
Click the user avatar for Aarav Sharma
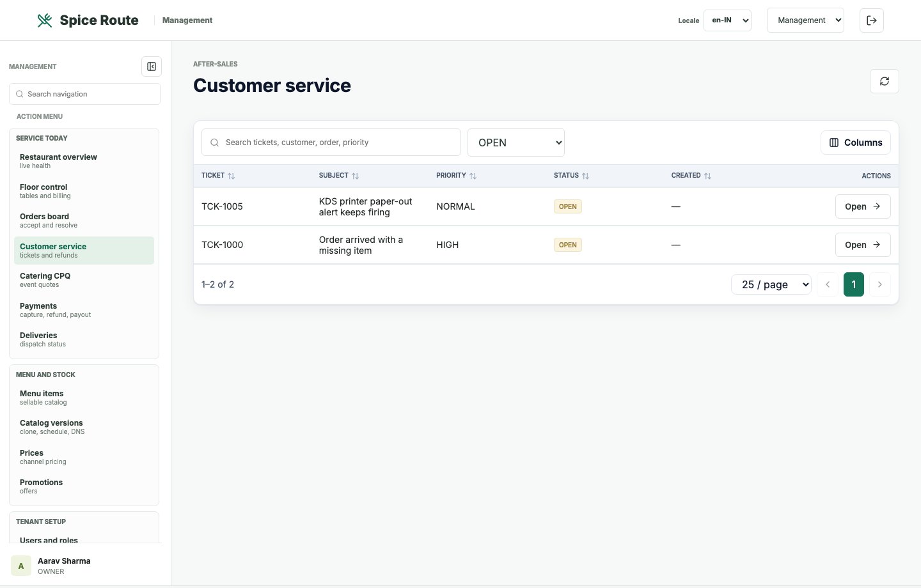click(x=21, y=566)
